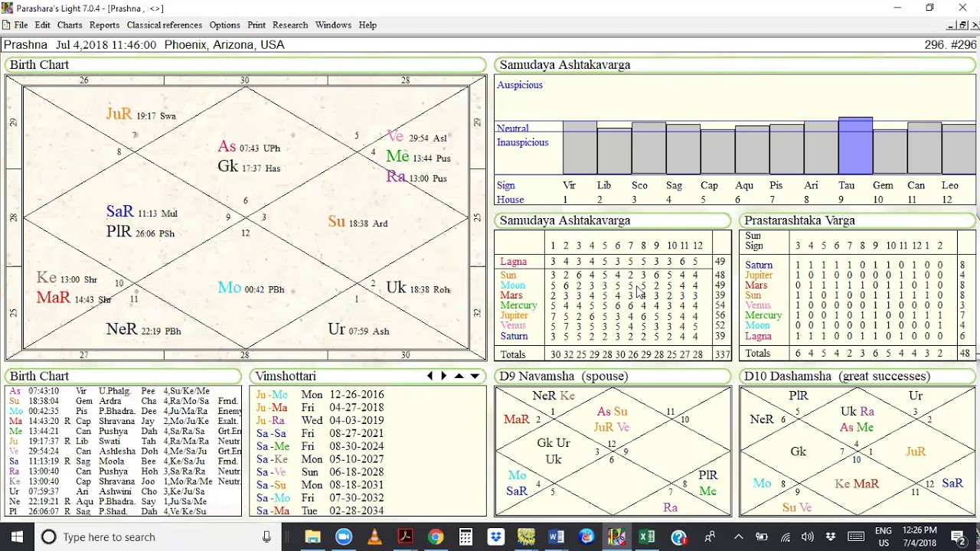Open the volume control in the system tray

(807, 537)
